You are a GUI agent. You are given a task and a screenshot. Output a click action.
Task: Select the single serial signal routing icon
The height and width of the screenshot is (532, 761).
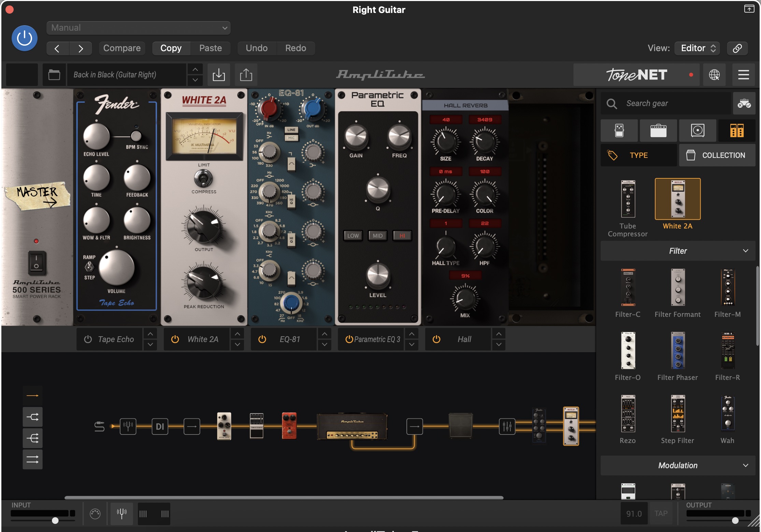33,396
